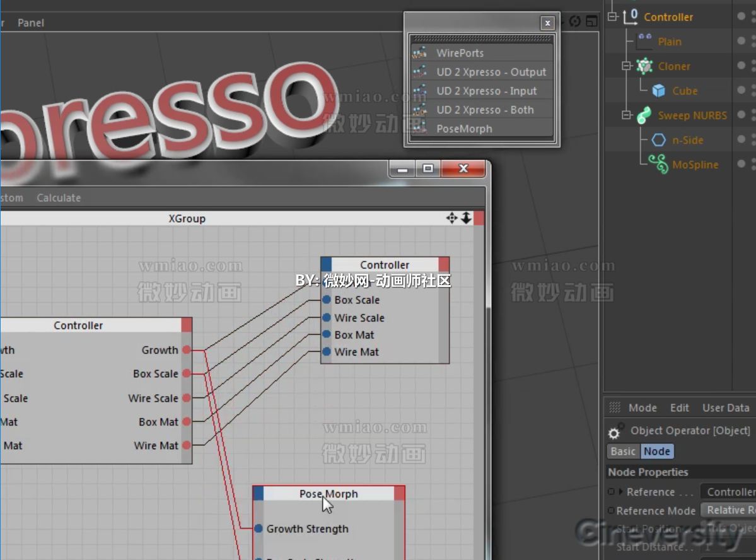Toggle the visibility dot beside Cloner
The height and width of the screenshot is (560, 756).
click(x=741, y=66)
